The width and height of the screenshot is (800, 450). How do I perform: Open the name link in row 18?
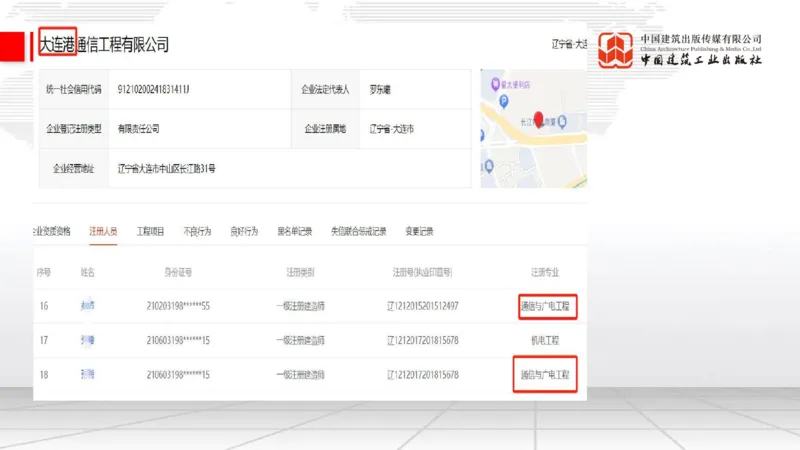pos(88,374)
